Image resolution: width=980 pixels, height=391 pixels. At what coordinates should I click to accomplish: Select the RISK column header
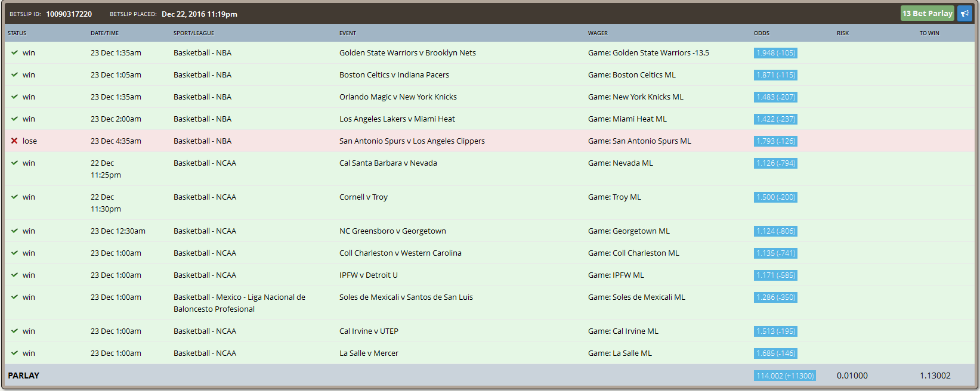(x=843, y=33)
